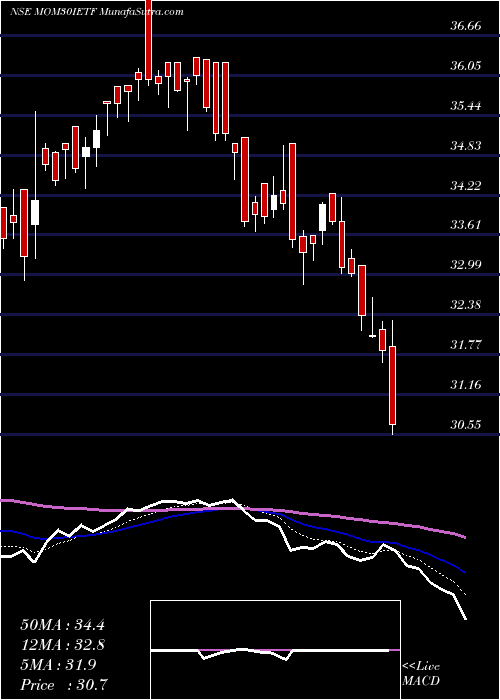Click the tallest red candle above 36.66
500x700 pixels.
pyautogui.click(x=149, y=40)
